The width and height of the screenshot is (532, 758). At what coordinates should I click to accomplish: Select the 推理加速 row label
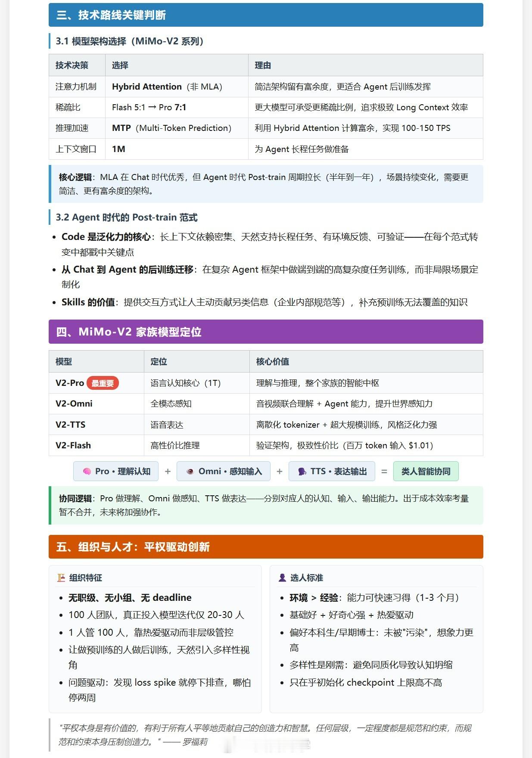[x=72, y=128]
